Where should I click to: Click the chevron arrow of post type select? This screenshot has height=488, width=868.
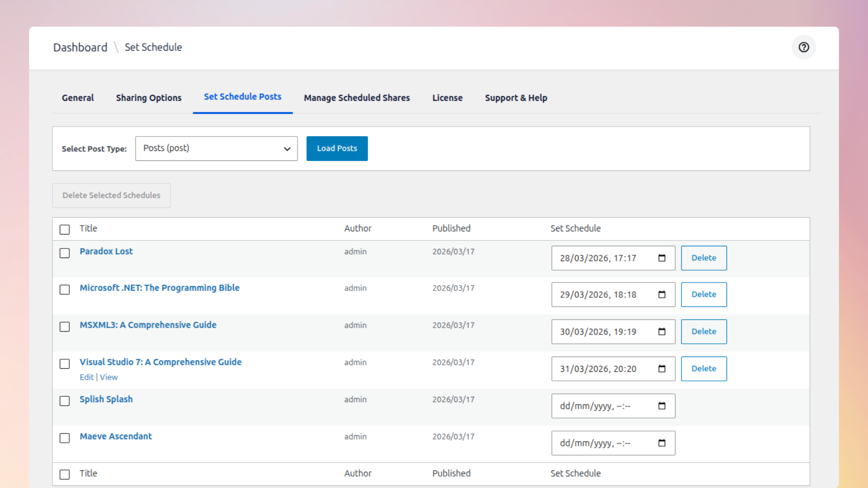[x=287, y=149]
